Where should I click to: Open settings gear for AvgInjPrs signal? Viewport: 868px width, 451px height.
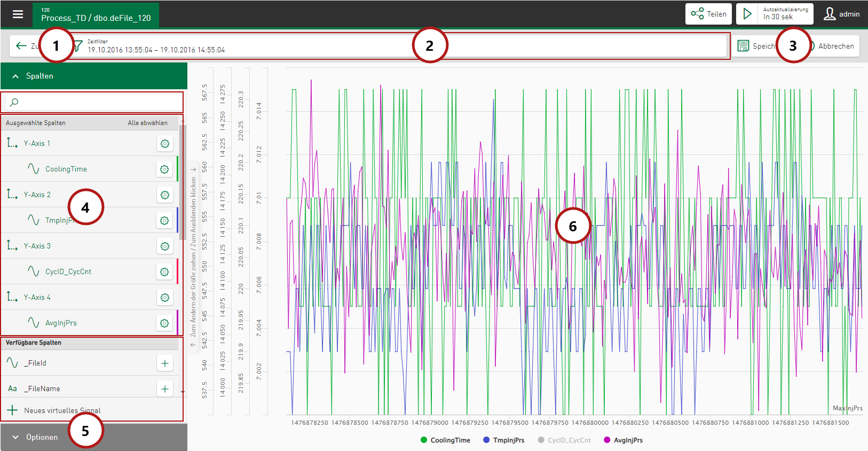point(165,323)
